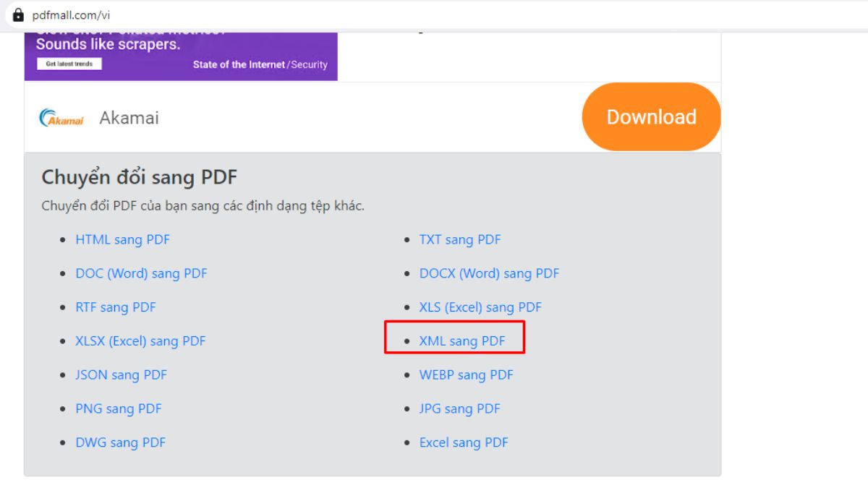Select DOCX (Word) sang PDF

489,273
